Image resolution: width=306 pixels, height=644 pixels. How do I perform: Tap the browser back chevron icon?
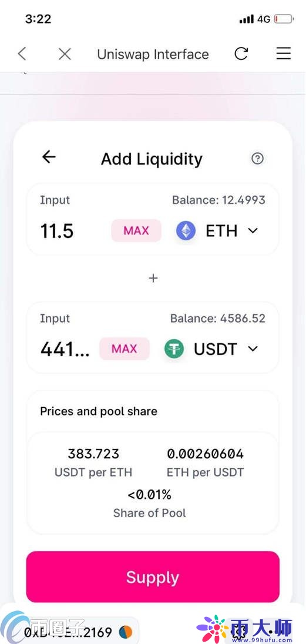pos(22,54)
